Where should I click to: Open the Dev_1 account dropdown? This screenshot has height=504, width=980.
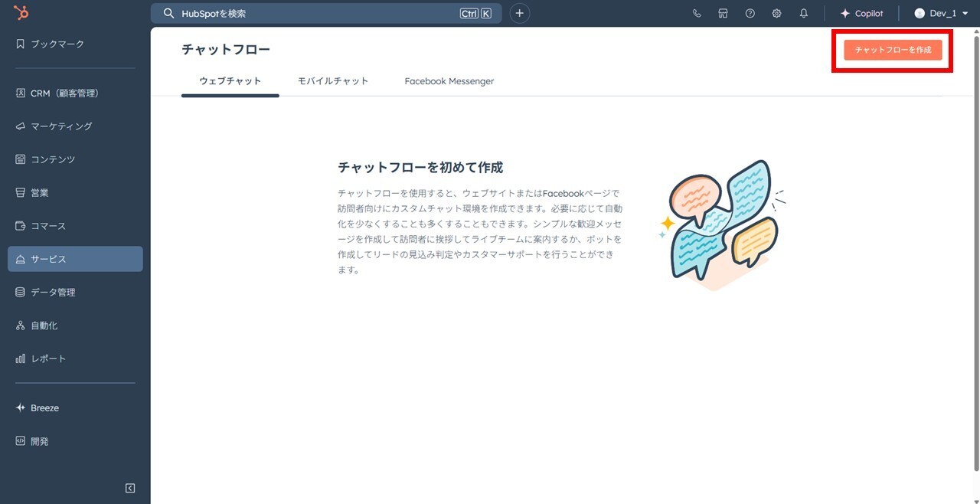[x=938, y=13]
